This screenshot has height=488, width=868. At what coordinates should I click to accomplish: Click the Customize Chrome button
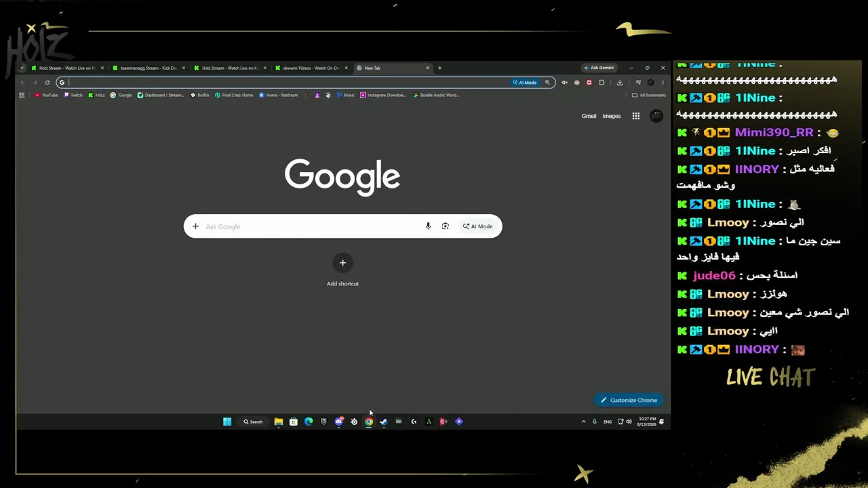tap(629, 400)
